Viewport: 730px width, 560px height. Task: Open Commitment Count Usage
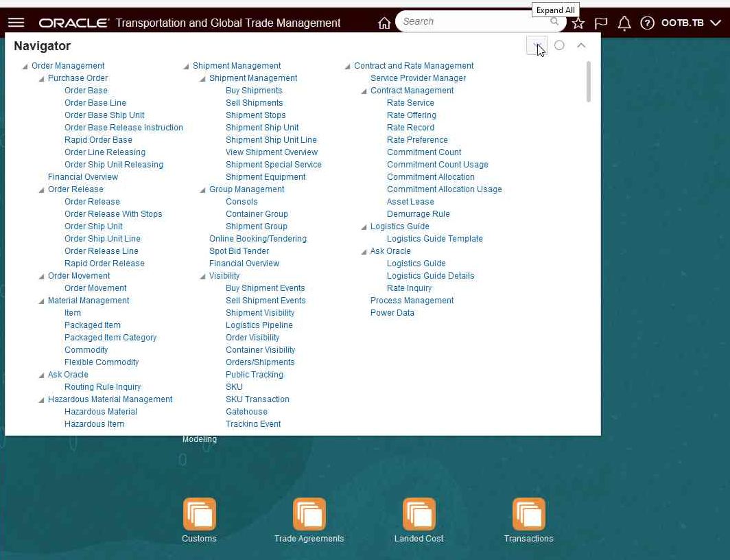[438, 164]
